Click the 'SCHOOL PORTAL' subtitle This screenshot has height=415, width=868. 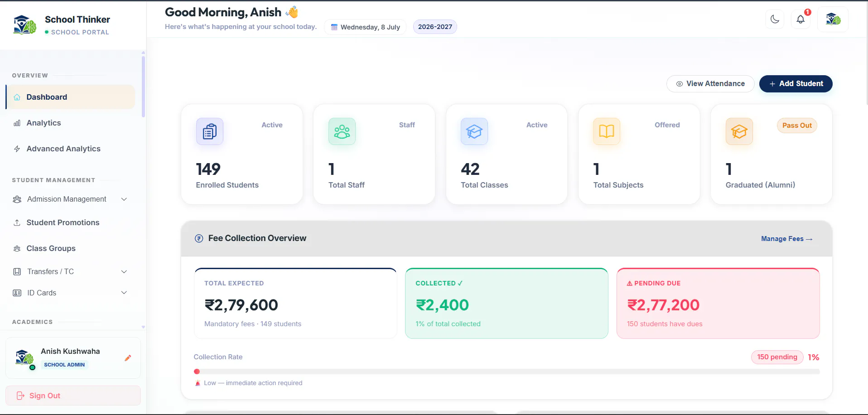(80, 32)
